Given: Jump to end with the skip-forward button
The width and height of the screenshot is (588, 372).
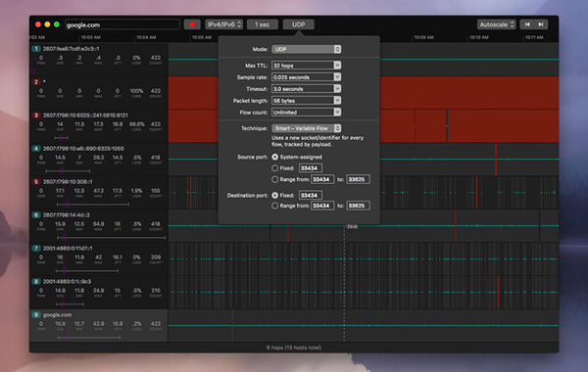Looking at the screenshot, I should 541,24.
